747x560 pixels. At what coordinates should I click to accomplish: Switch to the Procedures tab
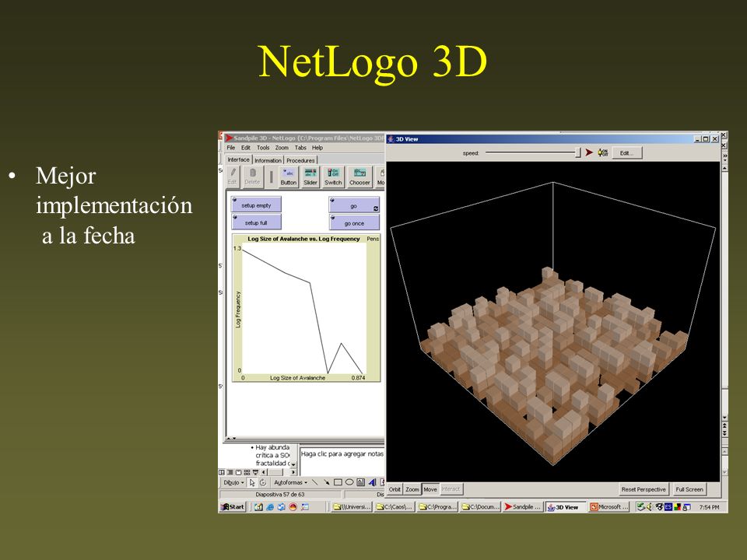pos(300,160)
